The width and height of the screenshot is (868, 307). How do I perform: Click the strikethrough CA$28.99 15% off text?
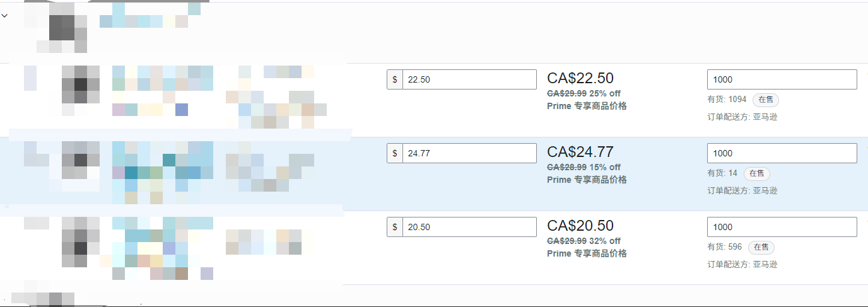(x=584, y=167)
